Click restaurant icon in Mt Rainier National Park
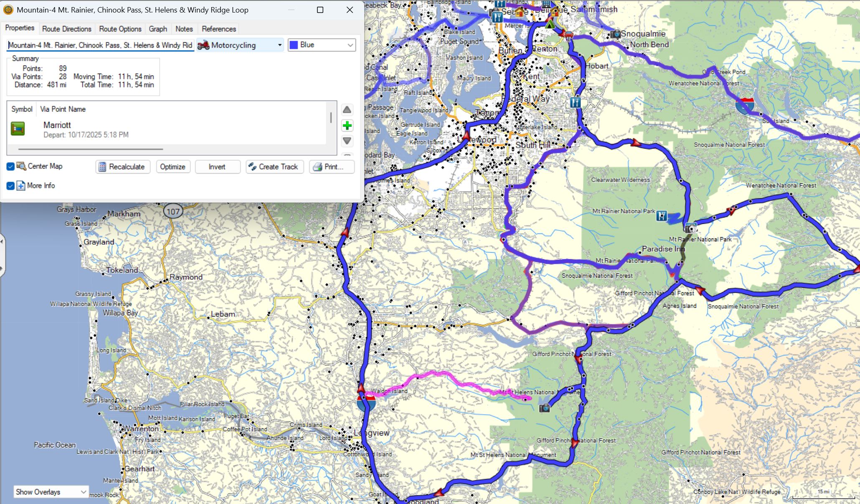This screenshot has height=504, width=860. [x=661, y=216]
